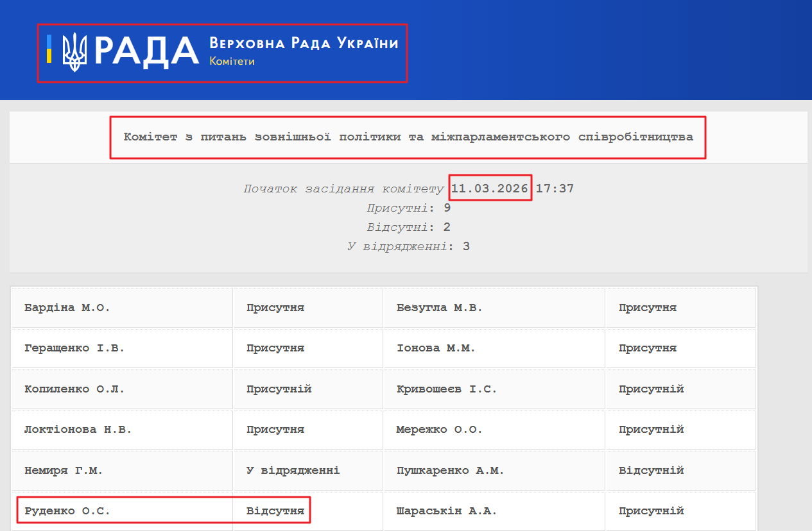Select the name Кривошеєв І.С.
Image resolution: width=812 pixels, height=531 pixels.
pyautogui.click(x=447, y=389)
